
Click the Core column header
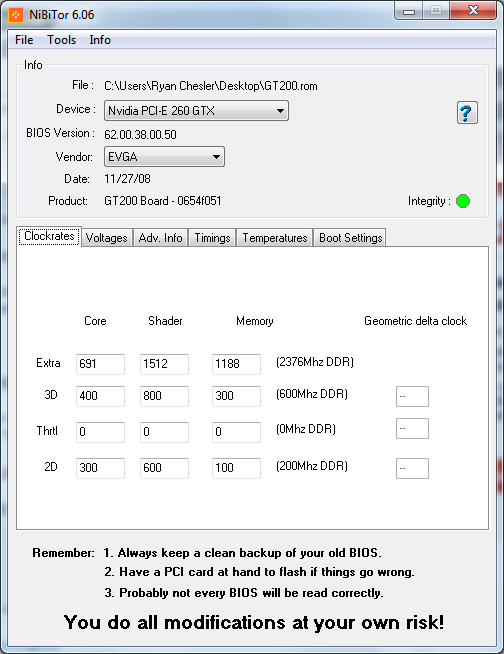[x=95, y=321]
